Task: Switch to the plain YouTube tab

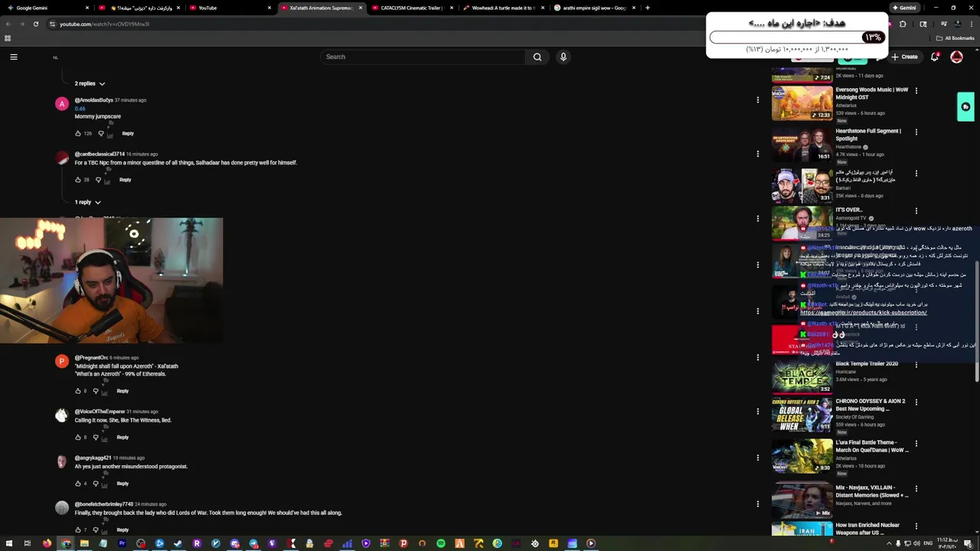Action: tap(230, 8)
